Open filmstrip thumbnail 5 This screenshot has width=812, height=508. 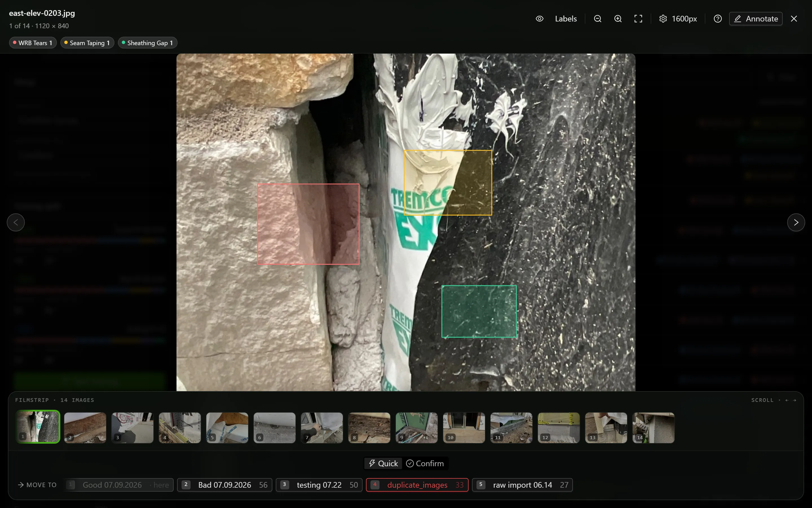(x=227, y=428)
